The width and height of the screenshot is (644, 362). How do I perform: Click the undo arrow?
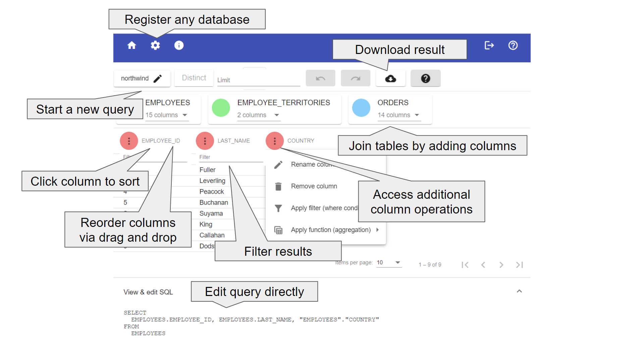coord(320,78)
